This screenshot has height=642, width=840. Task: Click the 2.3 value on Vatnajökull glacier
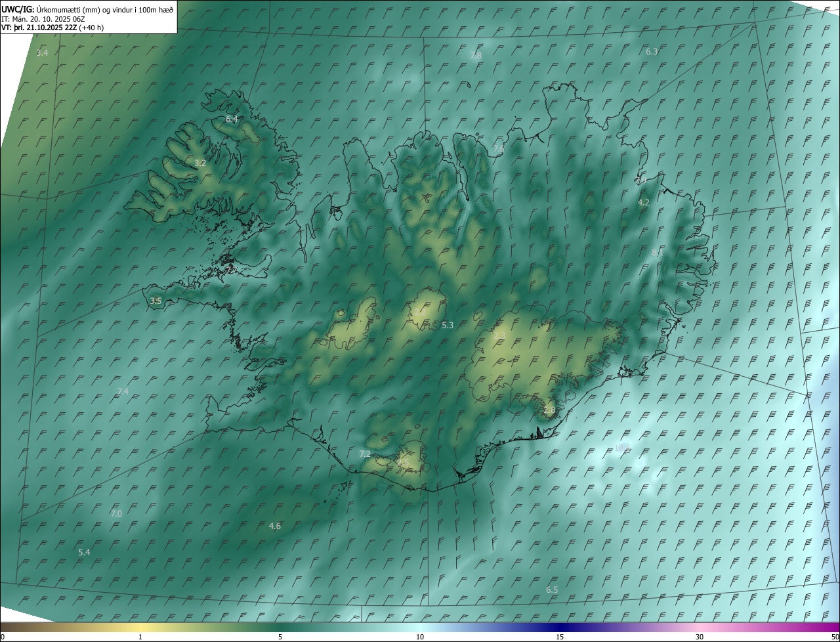coord(500,336)
